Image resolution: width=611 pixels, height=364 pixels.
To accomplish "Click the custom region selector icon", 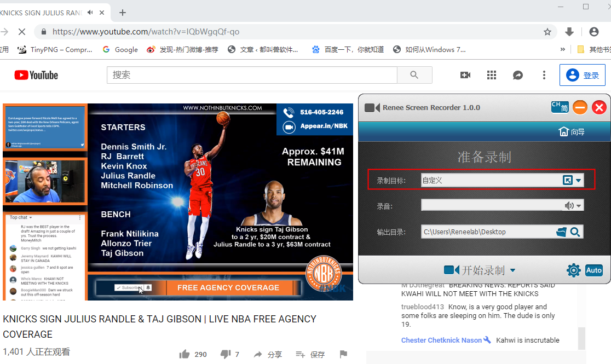I will pos(568,180).
